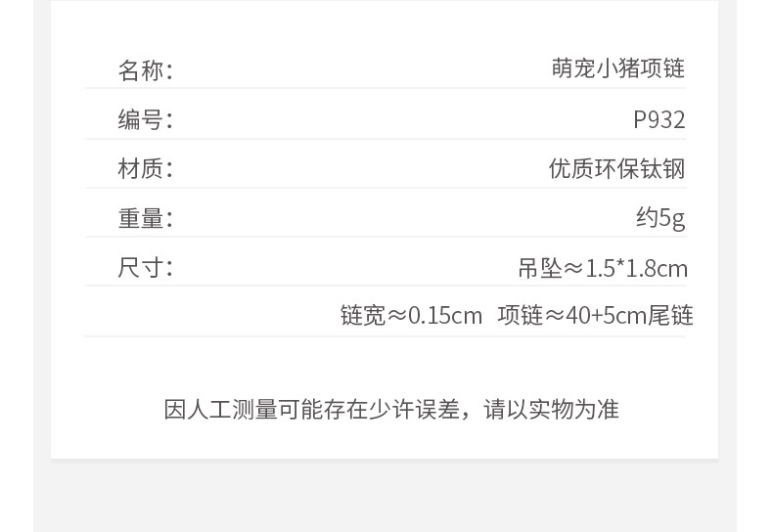Screen dimensions: 773x532
Task: Click the divider line under the 链宽 row
Action: [385, 336]
